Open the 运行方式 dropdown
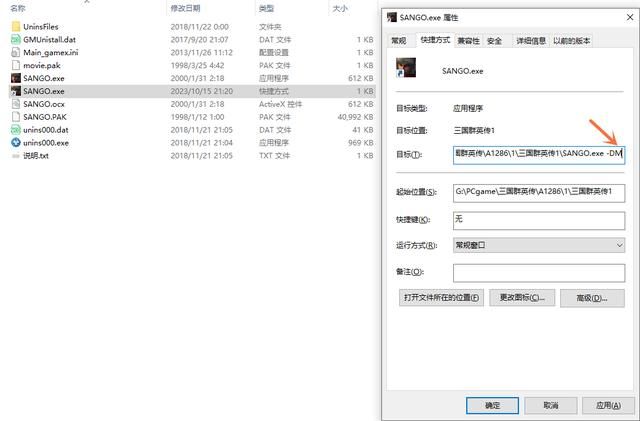Image resolution: width=640 pixels, height=421 pixels. (539, 245)
